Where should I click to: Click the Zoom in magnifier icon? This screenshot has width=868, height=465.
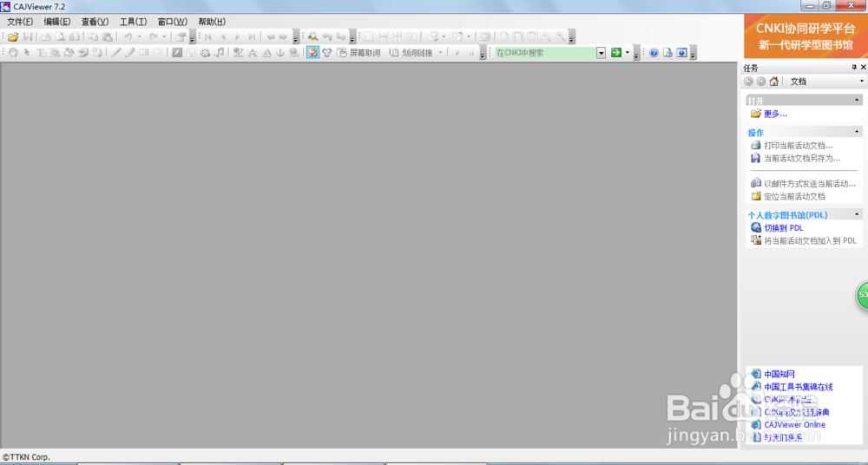click(561, 37)
